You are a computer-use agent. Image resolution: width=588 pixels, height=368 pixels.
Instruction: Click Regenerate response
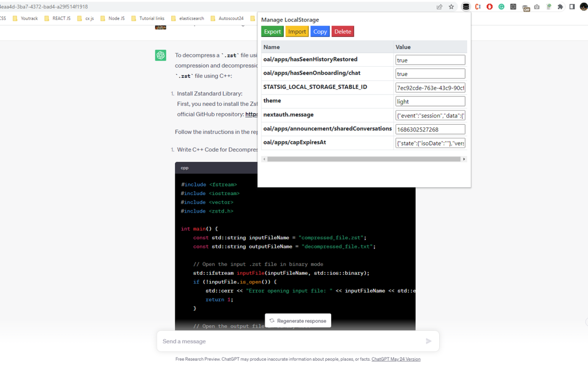298,320
